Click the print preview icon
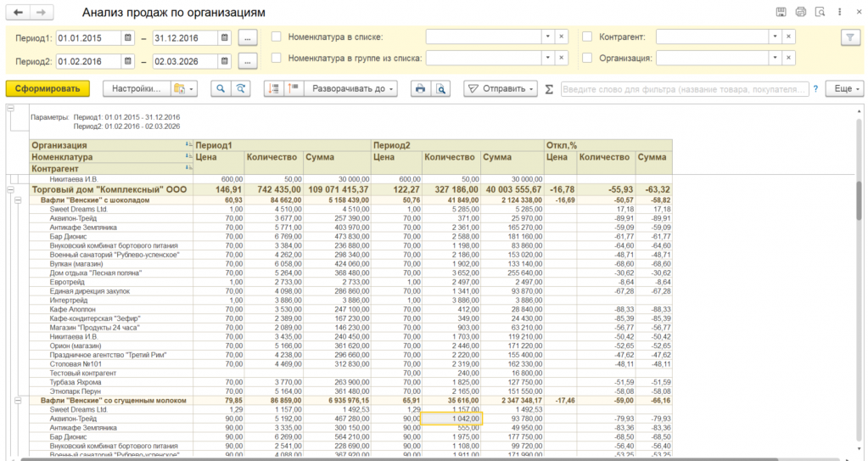This screenshot has height=461, width=868. click(x=440, y=88)
